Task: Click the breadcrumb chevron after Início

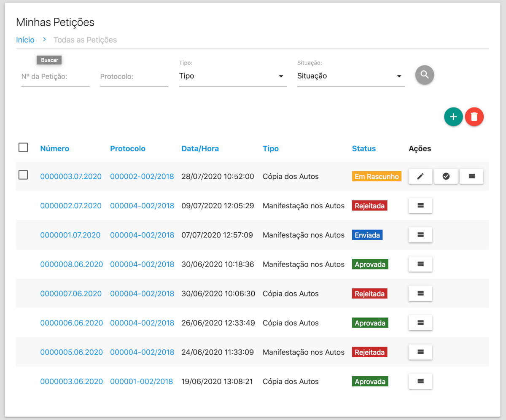Action: click(44, 40)
